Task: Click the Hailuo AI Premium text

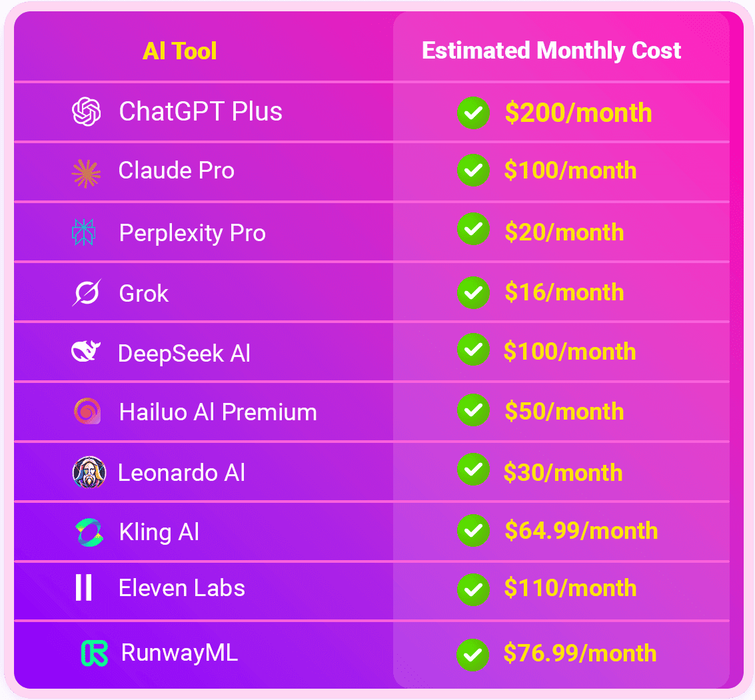Action: (x=218, y=412)
